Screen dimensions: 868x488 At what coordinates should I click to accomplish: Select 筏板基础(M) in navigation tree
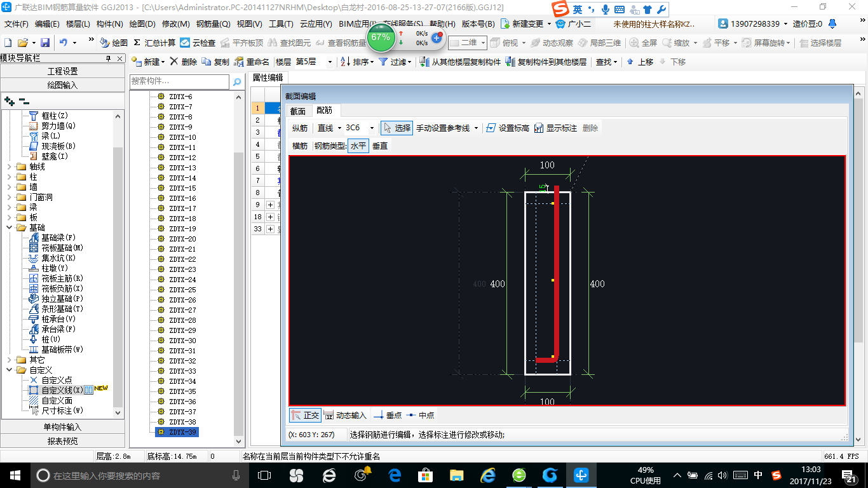[56, 248]
